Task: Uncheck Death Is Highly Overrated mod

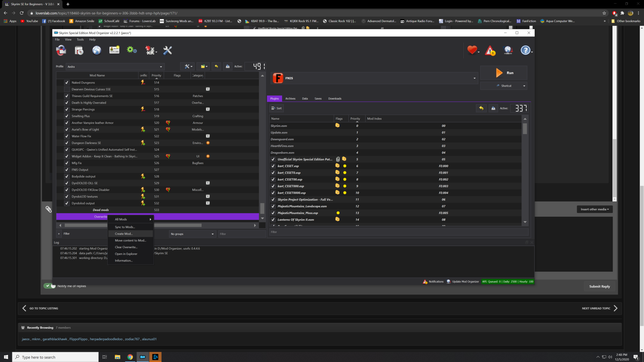Action: click(67, 103)
